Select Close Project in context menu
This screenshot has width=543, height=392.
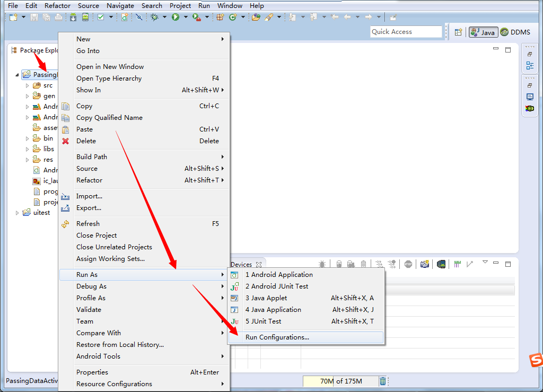pos(145,236)
